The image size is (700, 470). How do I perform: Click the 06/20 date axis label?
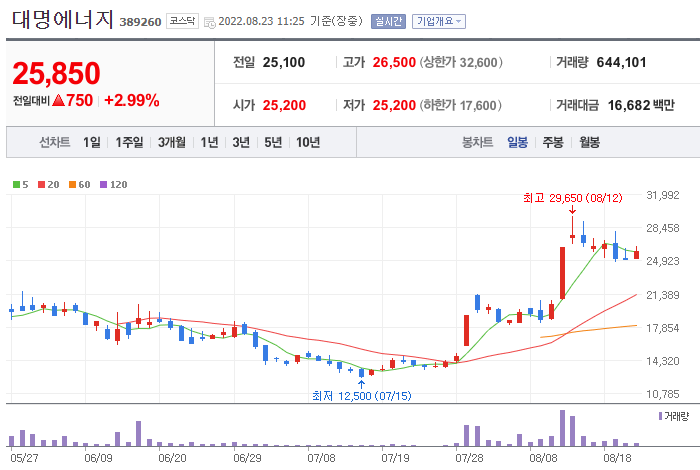[x=172, y=458]
